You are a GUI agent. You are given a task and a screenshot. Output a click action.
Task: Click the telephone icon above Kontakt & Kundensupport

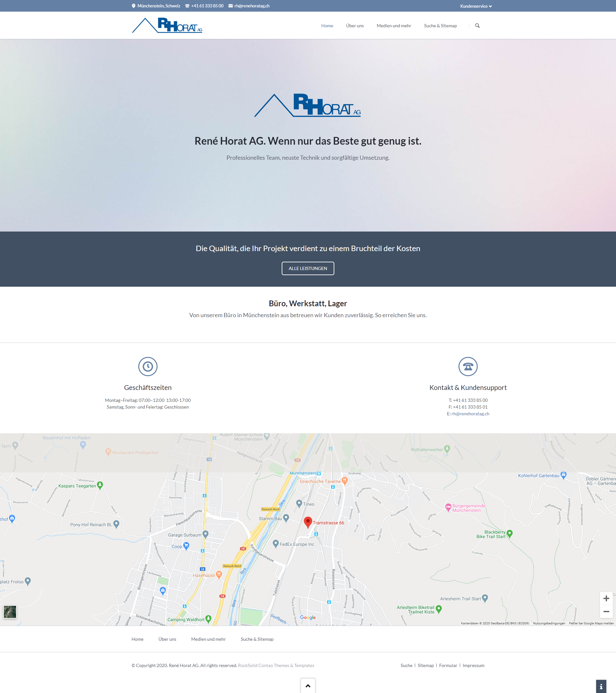tap(468, 367)
